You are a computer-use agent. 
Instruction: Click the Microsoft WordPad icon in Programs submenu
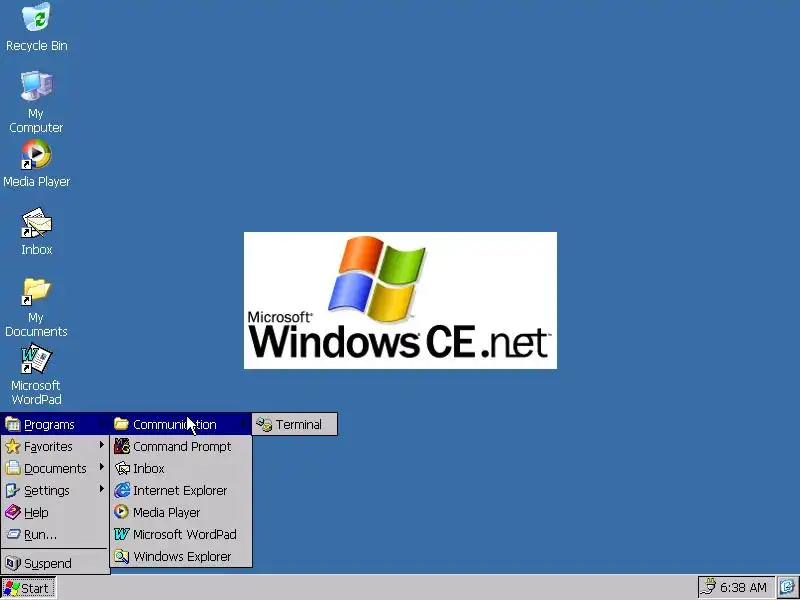(x=121, y=534)
